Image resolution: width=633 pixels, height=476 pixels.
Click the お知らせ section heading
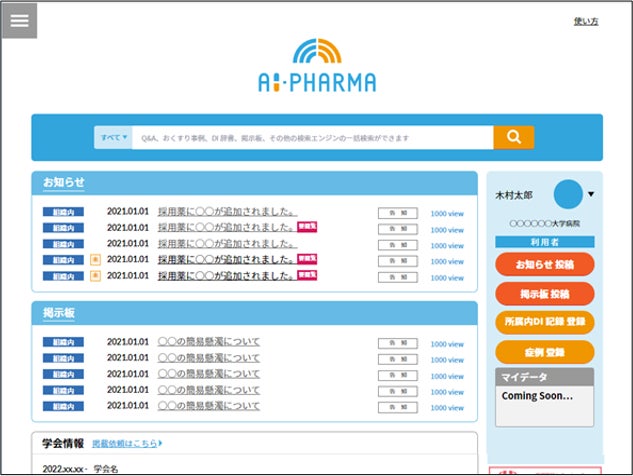(64, 182)
